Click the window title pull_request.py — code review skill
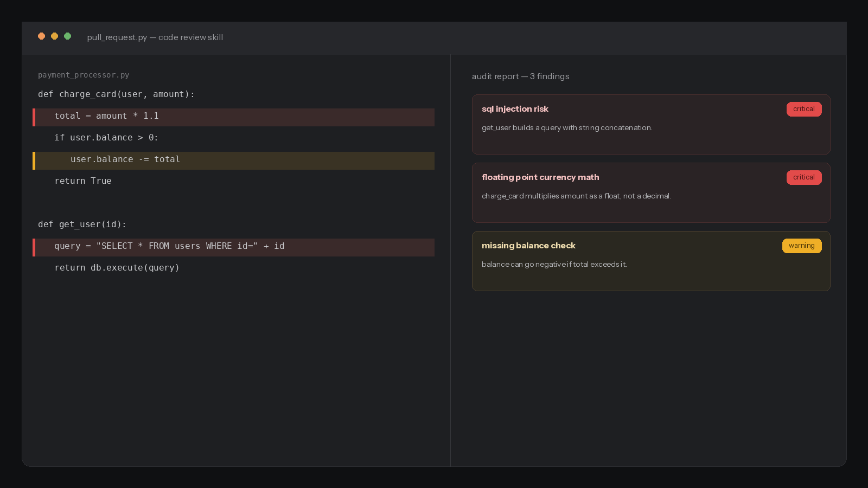The width and height of the screenshot is (868, 488). [x=155, y=37]
